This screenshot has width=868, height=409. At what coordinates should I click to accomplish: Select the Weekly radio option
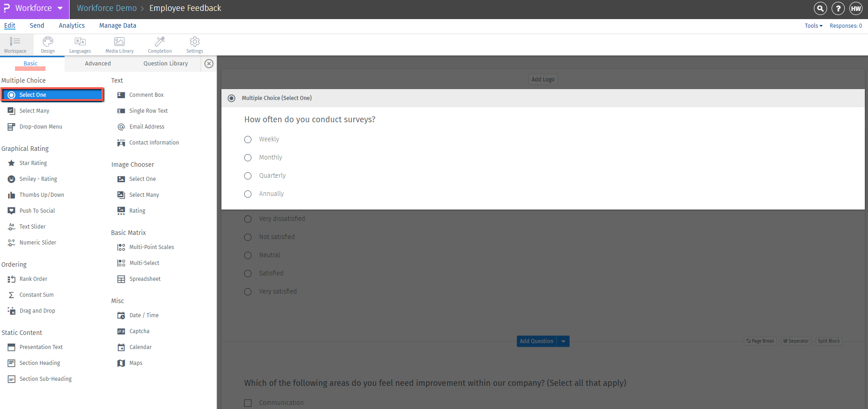tap(248, 139)
